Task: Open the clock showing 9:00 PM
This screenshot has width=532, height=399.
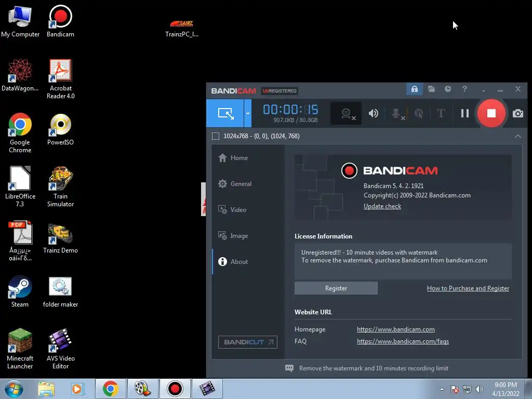Action: click(x=506, y=389)
